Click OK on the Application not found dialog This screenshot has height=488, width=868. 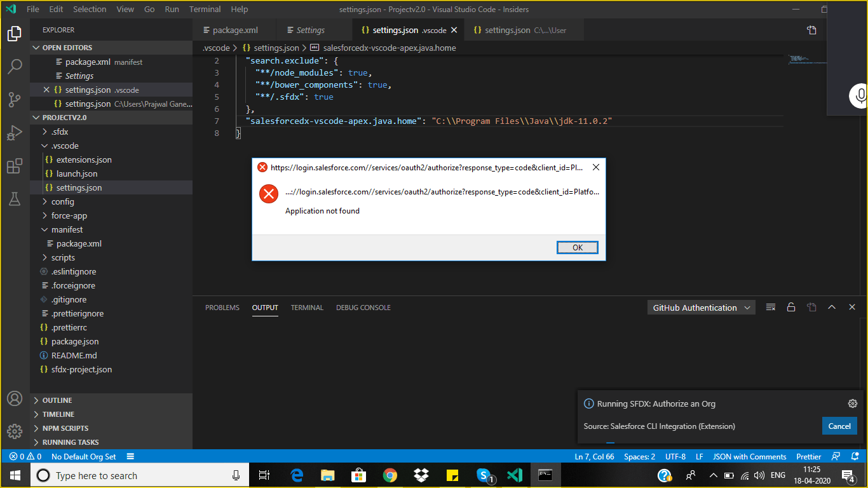pos(577,247)
